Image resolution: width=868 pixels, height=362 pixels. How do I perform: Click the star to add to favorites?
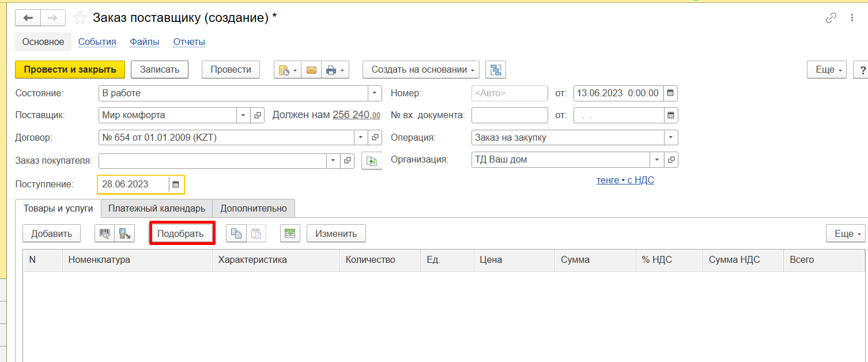[80, 18]
